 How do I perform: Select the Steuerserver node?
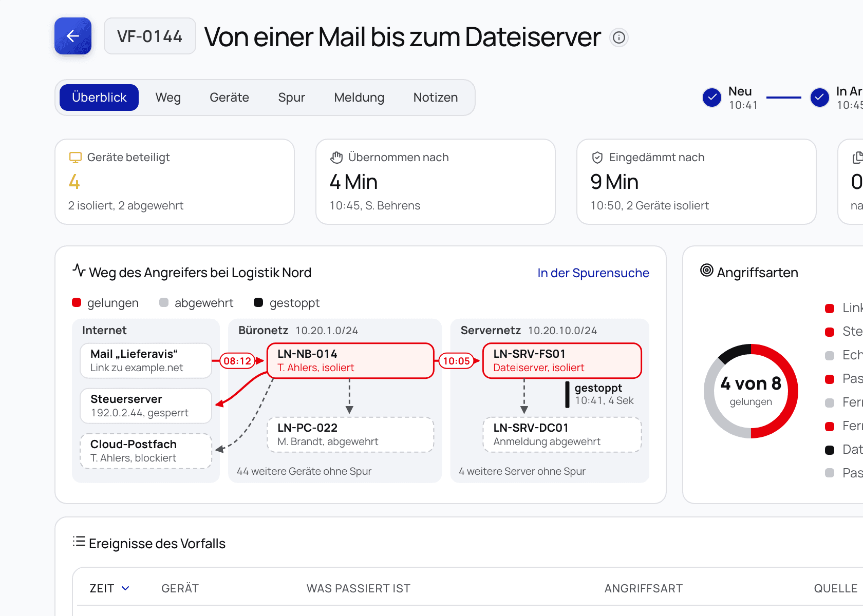(x=146, y=406)
